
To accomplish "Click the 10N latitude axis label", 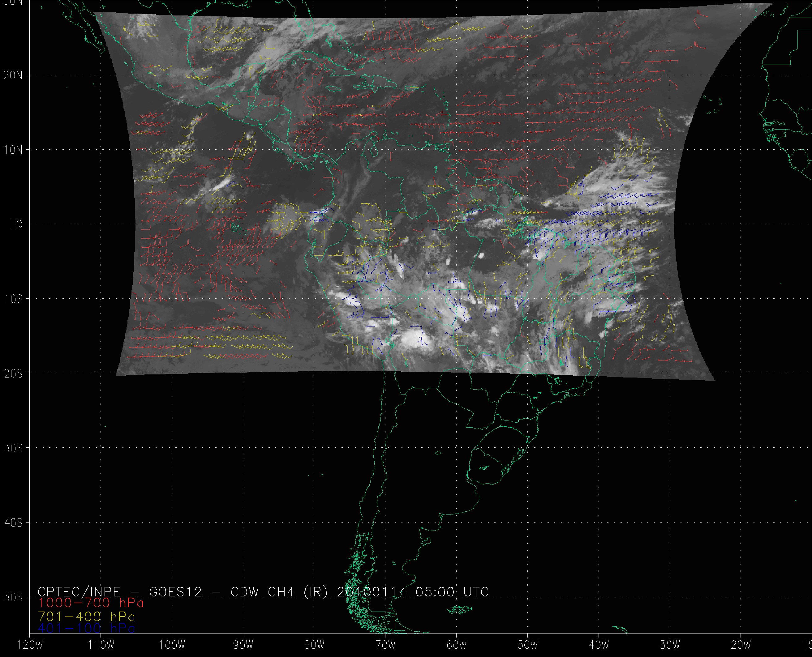I will click(x=13, y=150).
